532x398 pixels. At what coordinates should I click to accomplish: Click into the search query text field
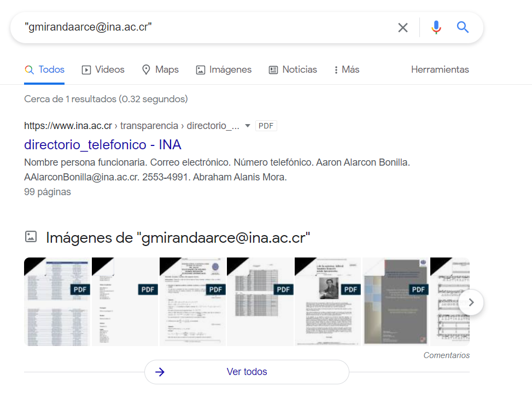(x=203, y=27)
